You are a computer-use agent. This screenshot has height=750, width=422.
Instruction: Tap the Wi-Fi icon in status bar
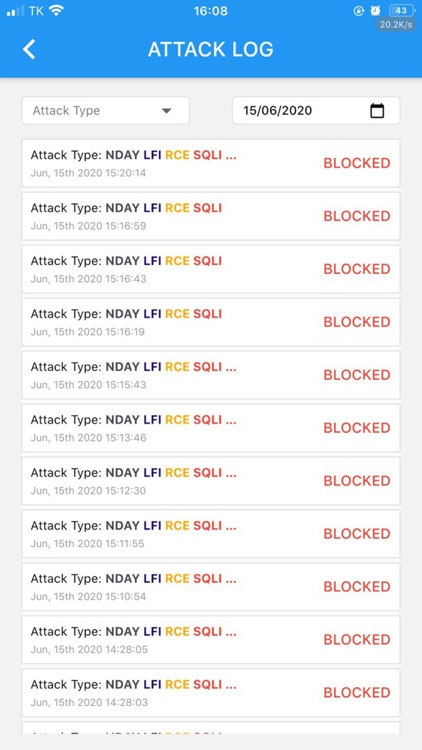(x=56, y=11)
